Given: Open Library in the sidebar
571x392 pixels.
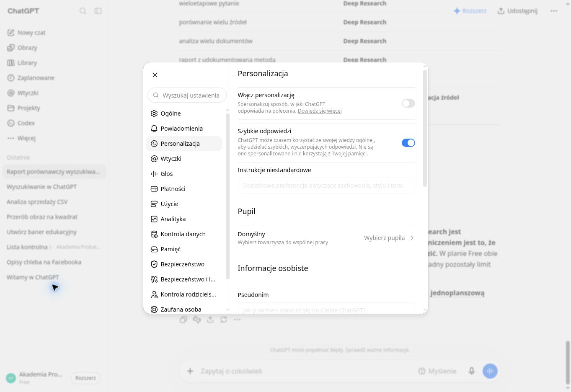Looking at the screenshot, I should (x=54, y=63).
